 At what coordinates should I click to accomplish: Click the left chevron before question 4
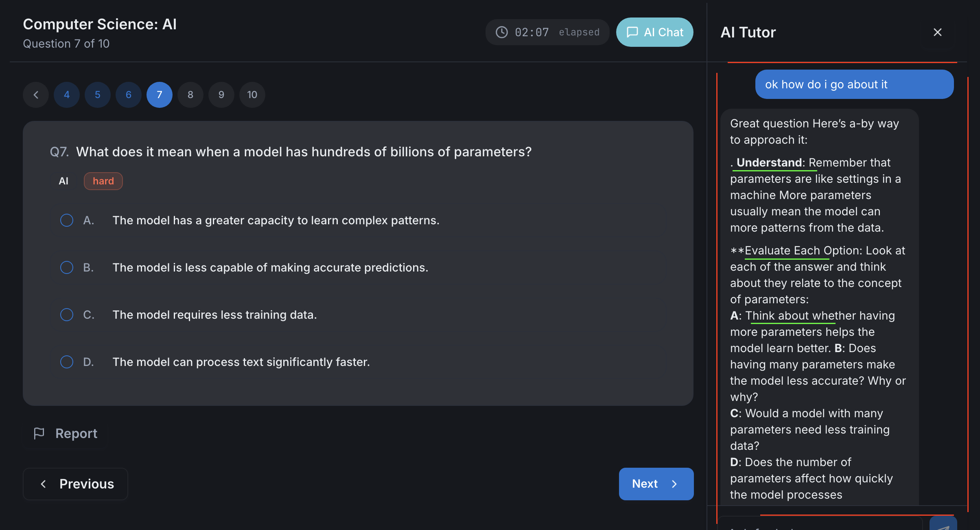tap(36, 94)
